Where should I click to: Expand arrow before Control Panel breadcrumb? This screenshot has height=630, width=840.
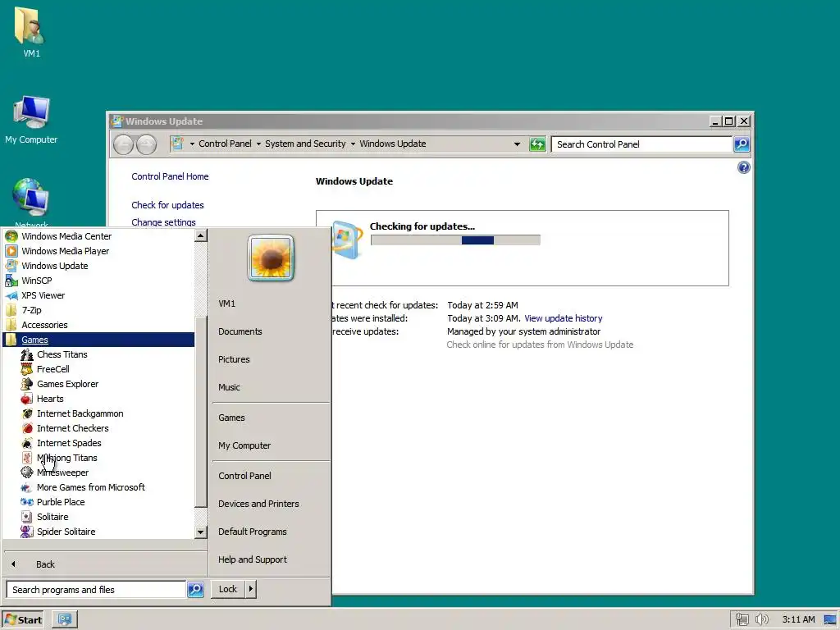click(192, 144)
